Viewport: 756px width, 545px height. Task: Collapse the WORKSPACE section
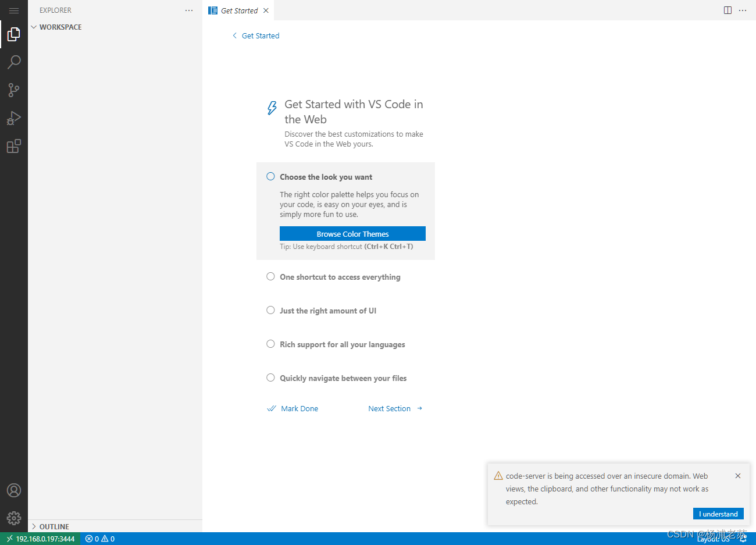point(115,27)
